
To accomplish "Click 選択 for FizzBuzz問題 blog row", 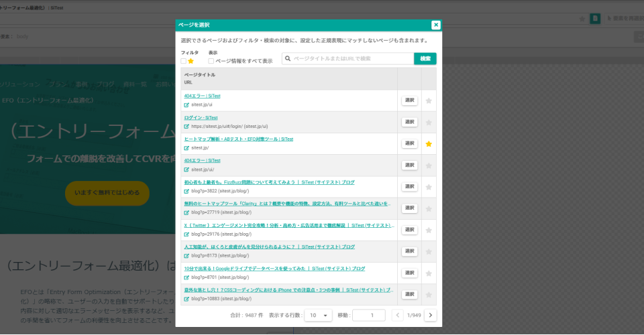I will [409, 186].
